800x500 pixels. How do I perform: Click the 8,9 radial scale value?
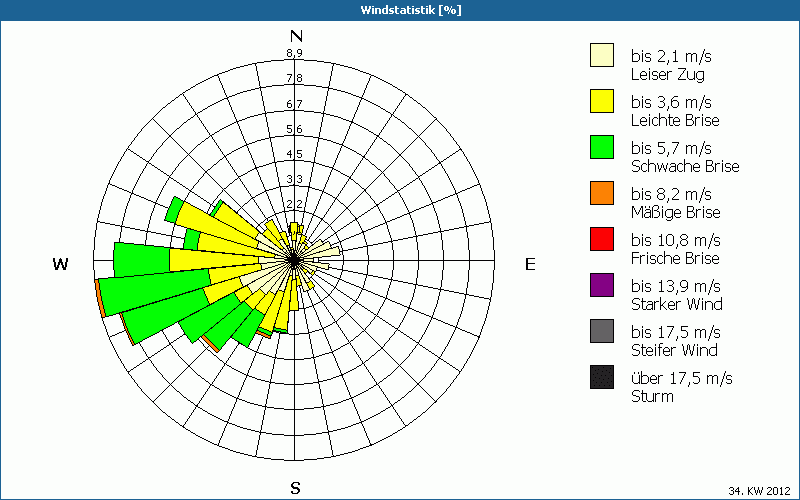pyautogui.click(x=294, y=53)
